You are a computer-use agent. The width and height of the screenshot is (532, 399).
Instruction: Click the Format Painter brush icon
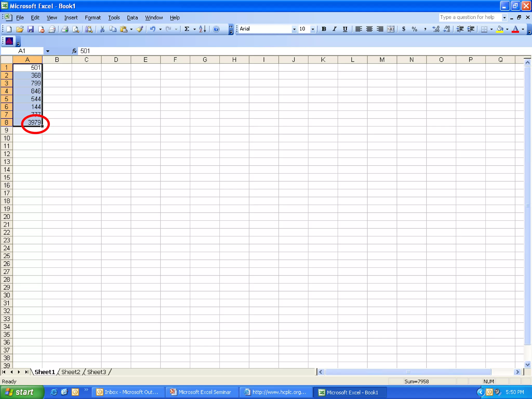tap(140, 29)
